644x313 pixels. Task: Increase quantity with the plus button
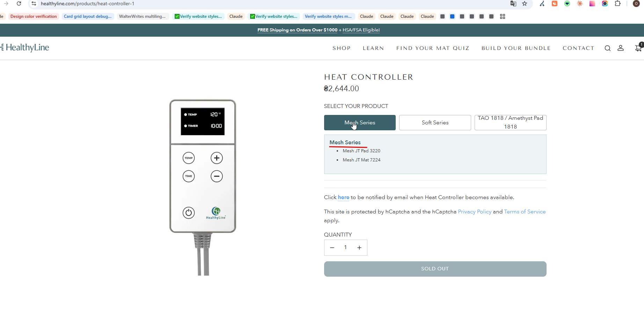359,248
